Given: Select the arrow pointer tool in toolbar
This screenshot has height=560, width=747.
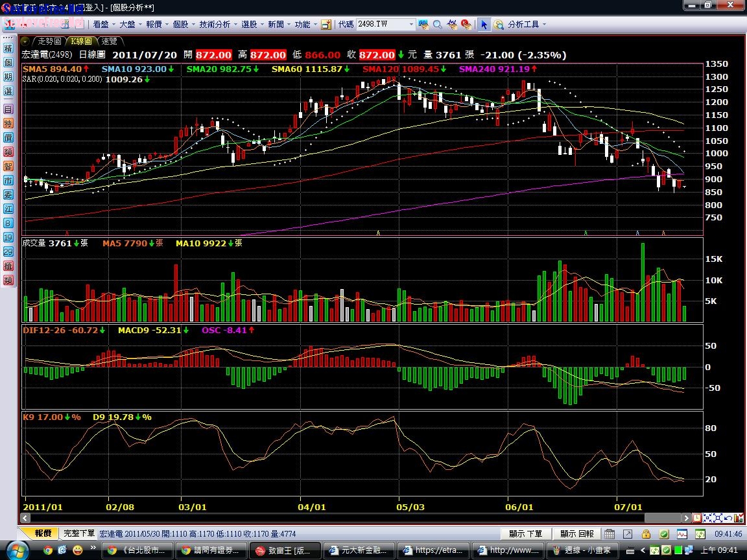Looking at the screenshot, I should click(484, 25).
